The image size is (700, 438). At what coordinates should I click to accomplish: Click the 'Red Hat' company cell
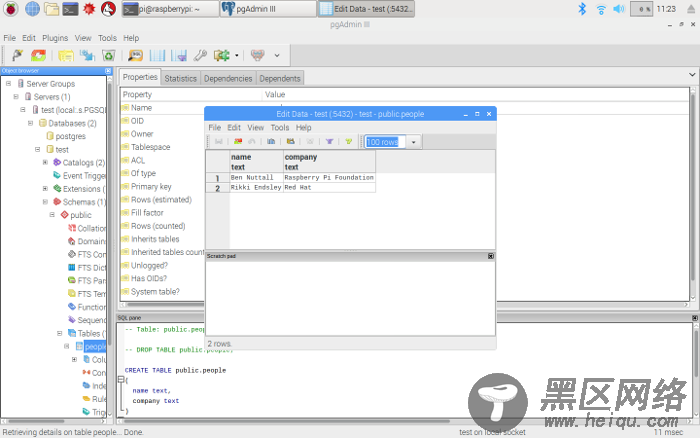pyautogui.click(x=329, y=188)
